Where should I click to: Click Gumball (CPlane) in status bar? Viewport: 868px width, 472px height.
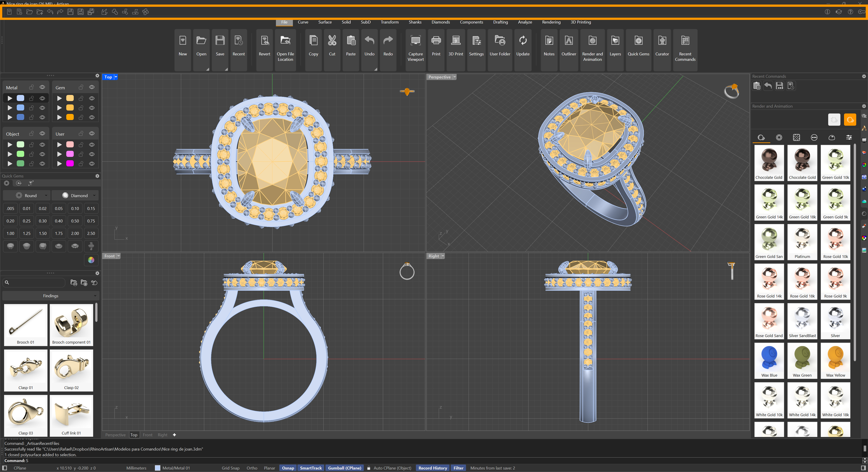(344, 468)
